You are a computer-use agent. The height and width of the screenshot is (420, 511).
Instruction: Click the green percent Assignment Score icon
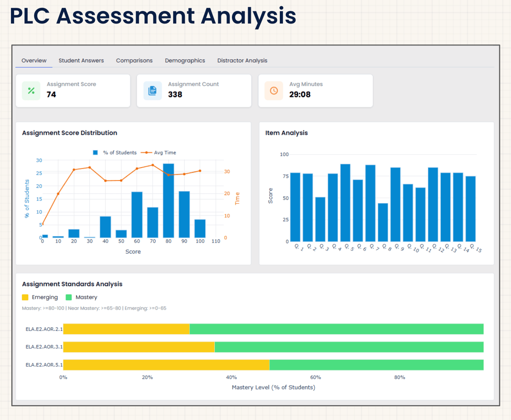(31, 91)
